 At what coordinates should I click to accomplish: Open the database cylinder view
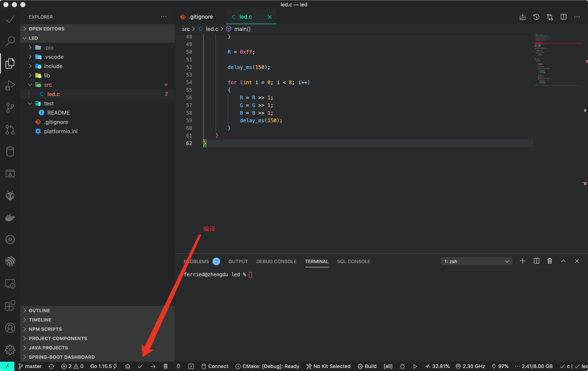pos(10,151)
